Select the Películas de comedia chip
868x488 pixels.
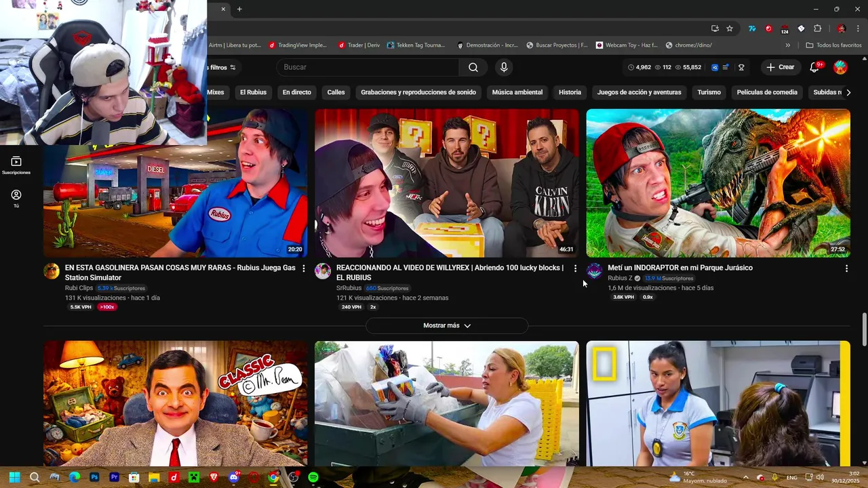click(767, 92)
